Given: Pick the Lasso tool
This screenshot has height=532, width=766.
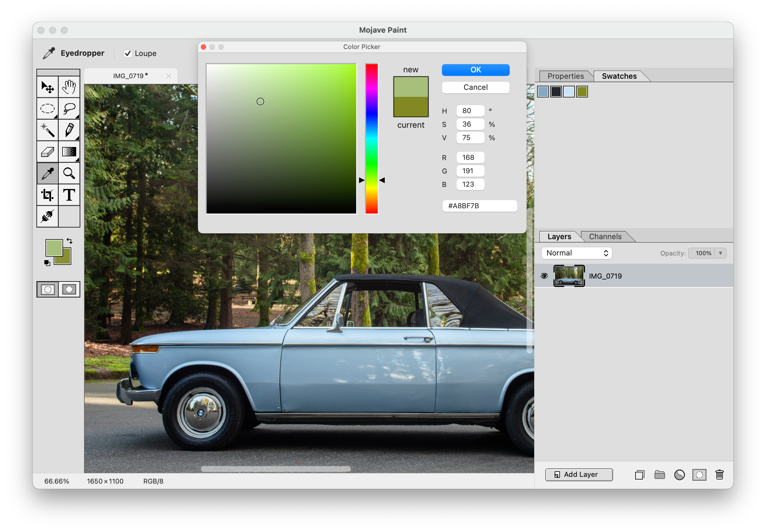Looking at the screenshot, I should 69,108.
